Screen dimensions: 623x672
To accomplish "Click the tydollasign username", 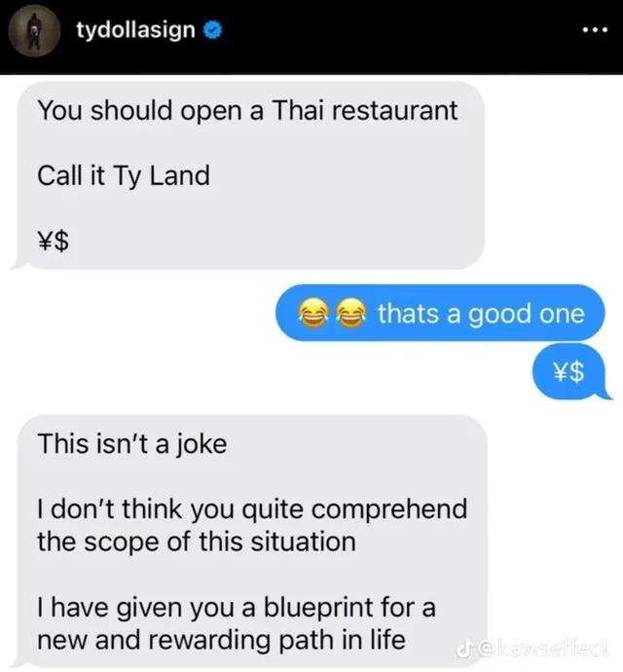I will [x=136, y=30].
